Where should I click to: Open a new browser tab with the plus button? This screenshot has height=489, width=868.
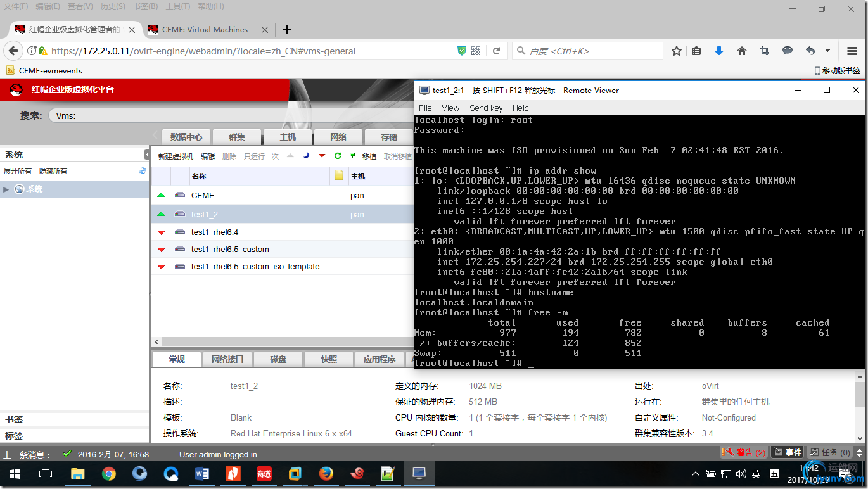[x=287, y=30]
